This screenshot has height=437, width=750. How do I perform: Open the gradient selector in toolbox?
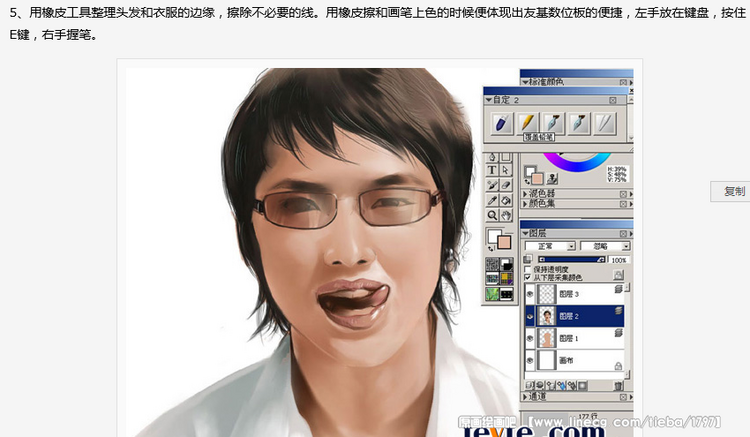pyautogui.click(x=506, y=264)
